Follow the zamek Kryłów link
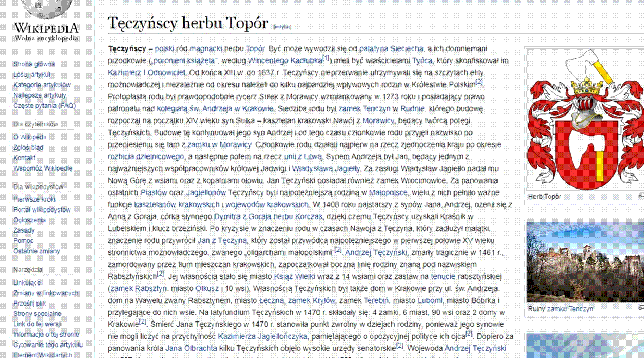This screenshot has height=358, width=644. (x=311, y=300)
